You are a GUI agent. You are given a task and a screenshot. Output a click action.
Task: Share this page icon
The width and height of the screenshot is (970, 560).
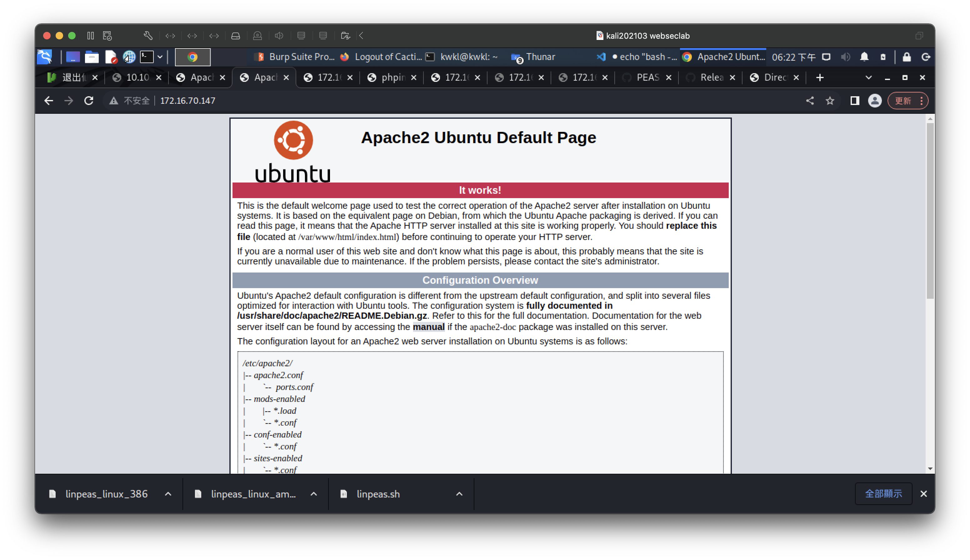point(810,101)
